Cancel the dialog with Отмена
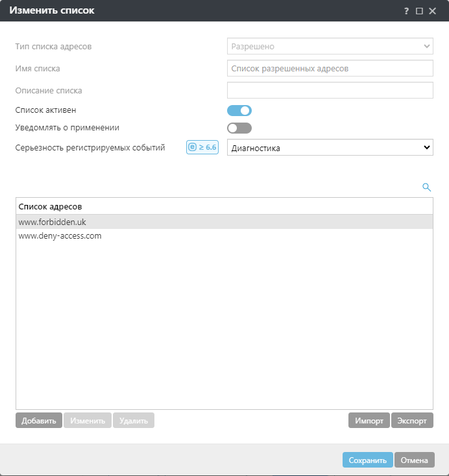The height and width of the screenshot is (476, 449). pos(414,460)
